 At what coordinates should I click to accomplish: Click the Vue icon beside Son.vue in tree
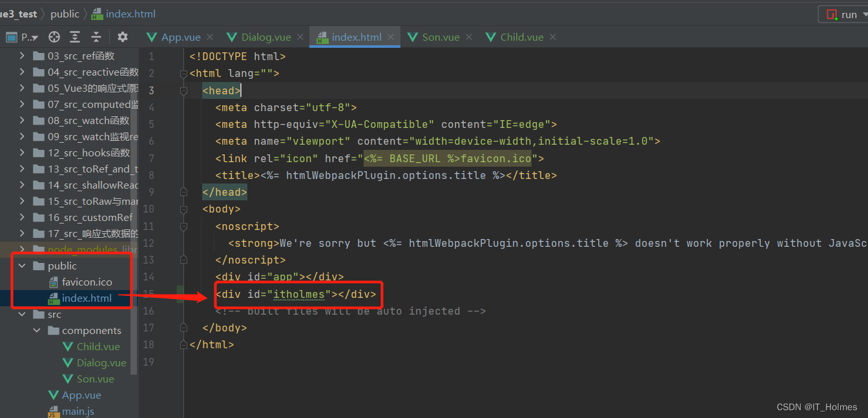pyautogui.click(x=68, y=379)
